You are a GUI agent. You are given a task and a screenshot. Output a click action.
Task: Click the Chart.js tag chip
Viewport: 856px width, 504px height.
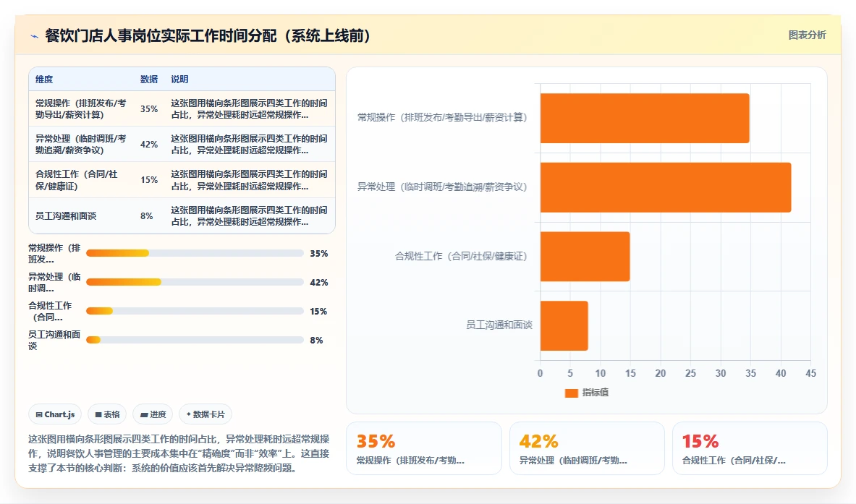coord(55,414)
